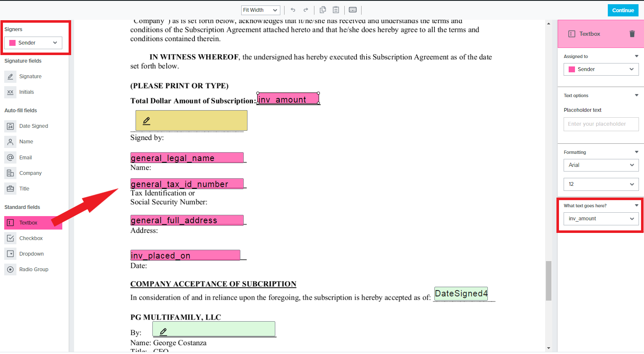
Task: Open the Fit Width zoom dropdown
Action: pos(261,10)
